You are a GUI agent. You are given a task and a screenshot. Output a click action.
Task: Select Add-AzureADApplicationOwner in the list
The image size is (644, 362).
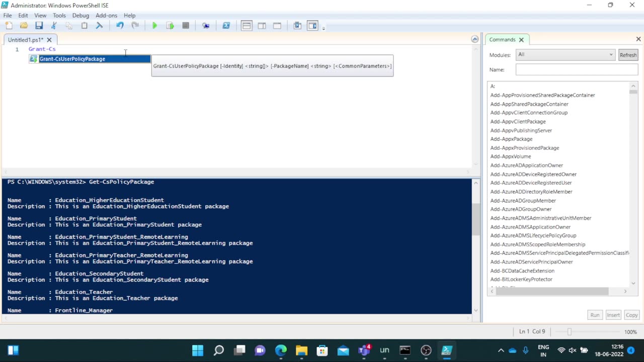tap(527, 165)
